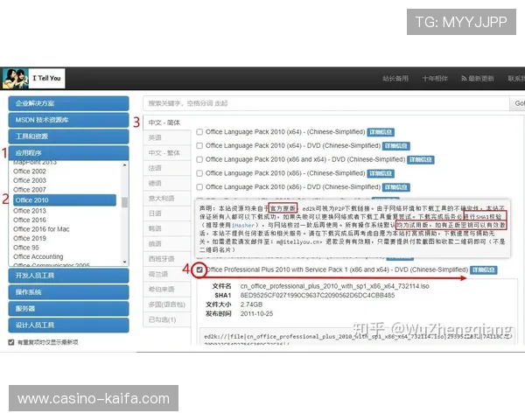
Task: Open 详细信息 badge for Office Professional Plus 2010
Action: click(x=484, y=269)
